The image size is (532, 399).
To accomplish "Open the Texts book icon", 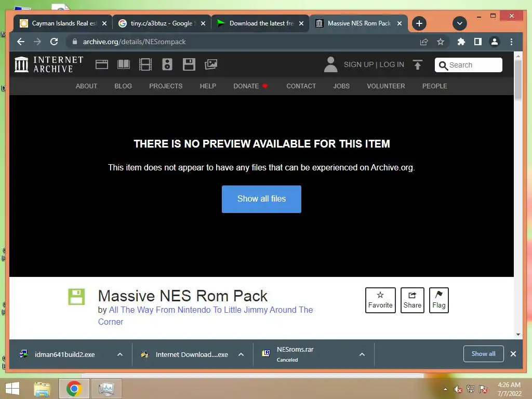I will tap(124, 64).
